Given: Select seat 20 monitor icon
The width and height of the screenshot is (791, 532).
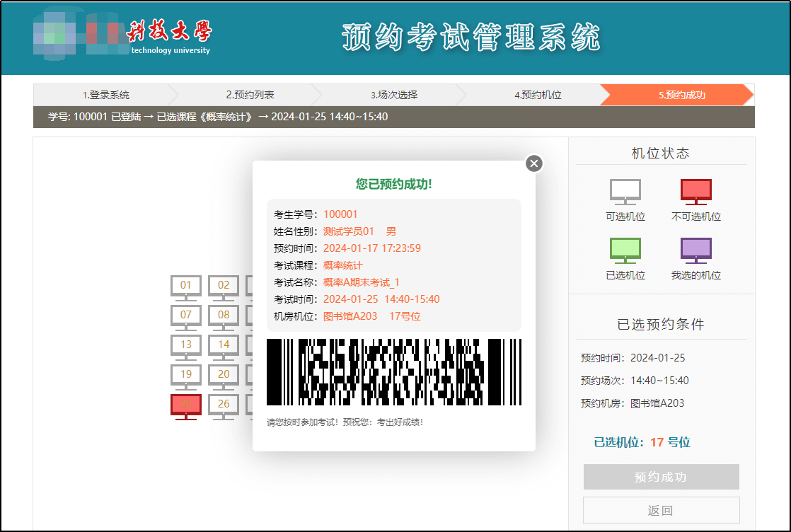Looking at the screenshot, I should [224, 377].
